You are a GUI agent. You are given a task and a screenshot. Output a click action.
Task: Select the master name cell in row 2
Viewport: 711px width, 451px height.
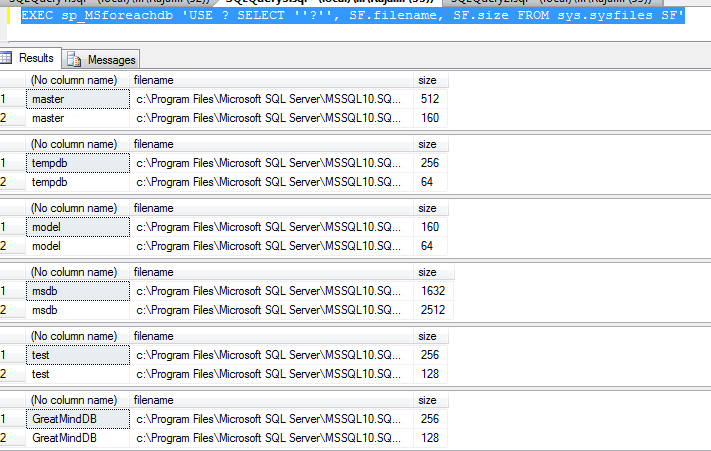[78, 118]
